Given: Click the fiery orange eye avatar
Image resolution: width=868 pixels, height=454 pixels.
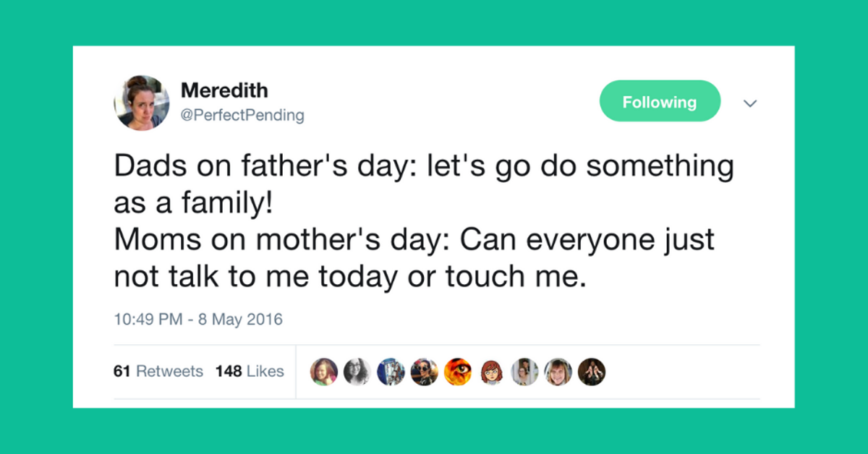Looking at the screenshot, I should [458, 372].
